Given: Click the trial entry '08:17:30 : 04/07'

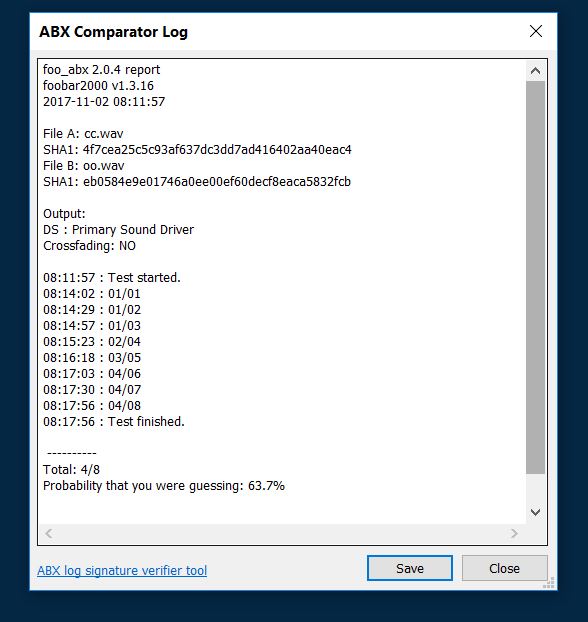Looking at the screenshot, I should point(92,390).
